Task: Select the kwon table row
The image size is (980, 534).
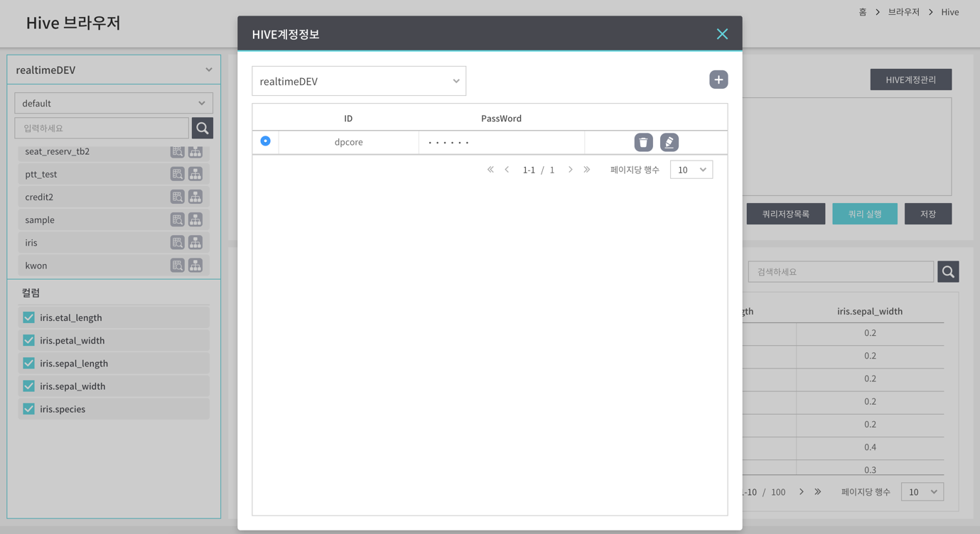Action: [114, 265]
